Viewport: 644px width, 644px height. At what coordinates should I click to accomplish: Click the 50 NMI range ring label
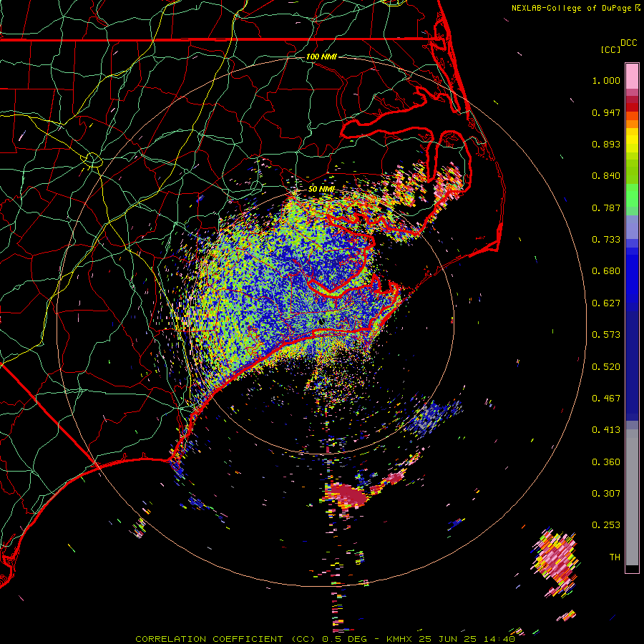point(321,189)
